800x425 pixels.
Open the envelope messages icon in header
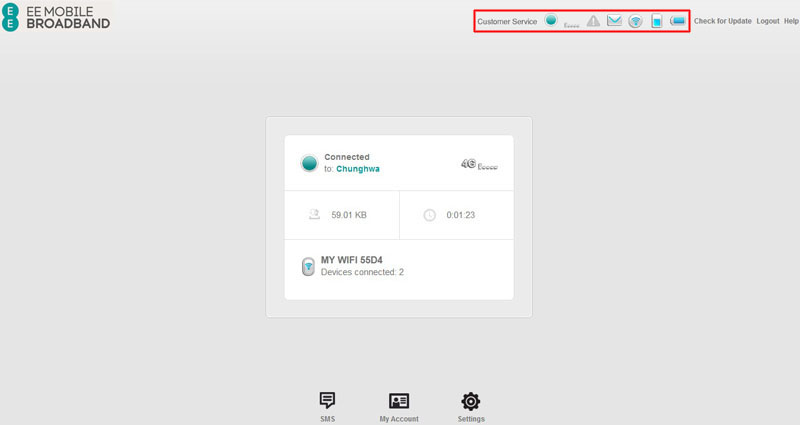(x=614, y=20)
